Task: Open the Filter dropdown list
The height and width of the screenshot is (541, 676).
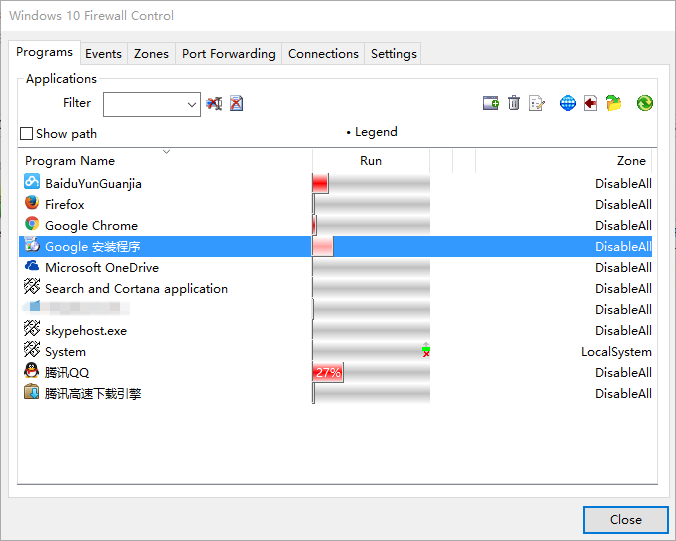Action: tap(192, 104)
